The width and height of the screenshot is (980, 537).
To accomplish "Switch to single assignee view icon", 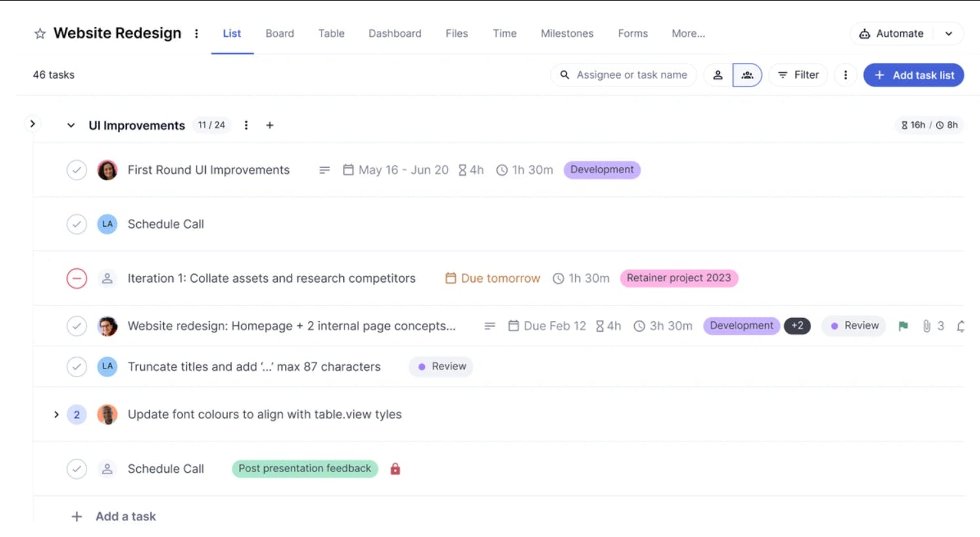I will (717, 75).
